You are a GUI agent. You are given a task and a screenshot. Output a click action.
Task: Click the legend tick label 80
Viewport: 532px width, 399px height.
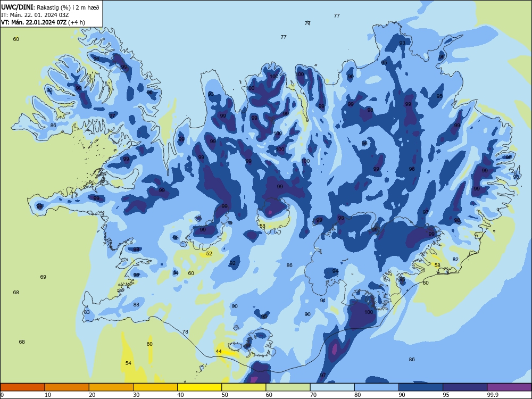pos(358,395)
